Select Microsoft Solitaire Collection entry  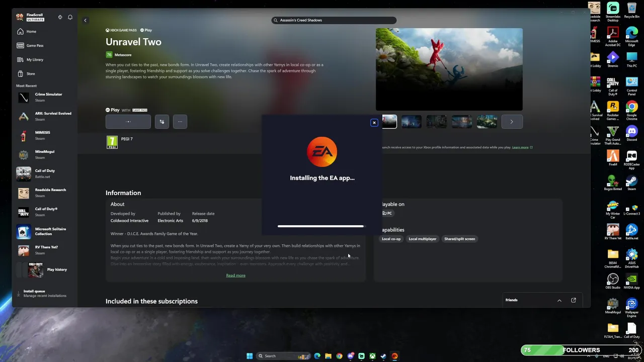(x=44, y=231)
